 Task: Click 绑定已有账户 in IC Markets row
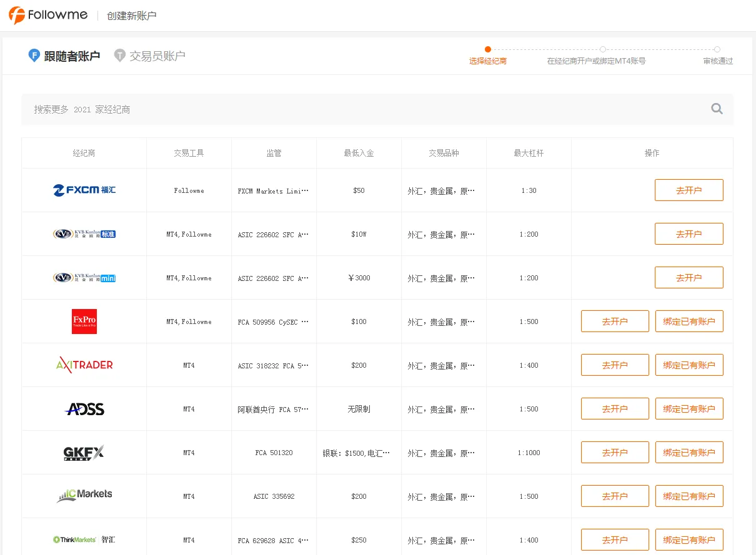(689, 496)
